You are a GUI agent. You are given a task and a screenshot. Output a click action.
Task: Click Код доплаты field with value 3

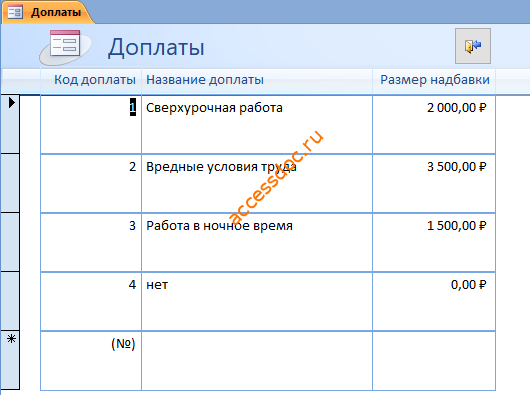coord(91,242)
